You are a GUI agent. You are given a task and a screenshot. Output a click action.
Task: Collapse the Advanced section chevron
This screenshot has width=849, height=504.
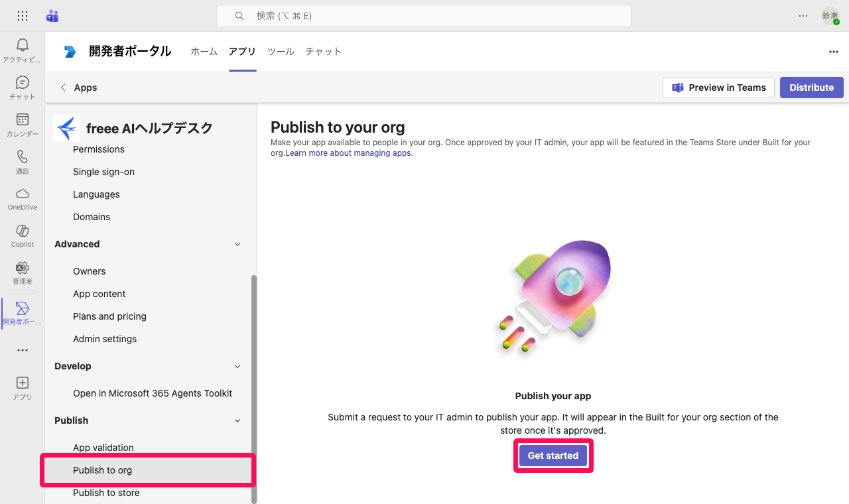[237, 245]
